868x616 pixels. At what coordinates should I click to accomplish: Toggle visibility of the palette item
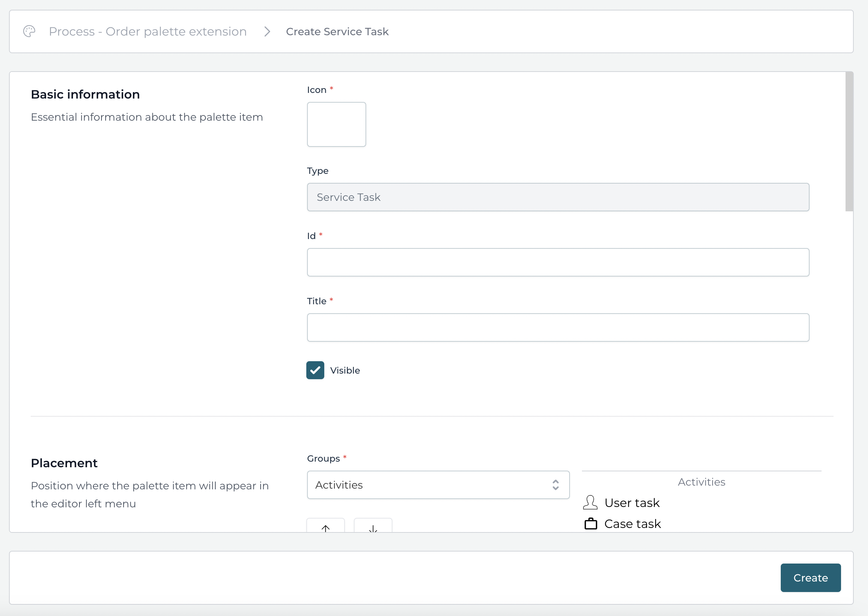(x=315, y=370)
